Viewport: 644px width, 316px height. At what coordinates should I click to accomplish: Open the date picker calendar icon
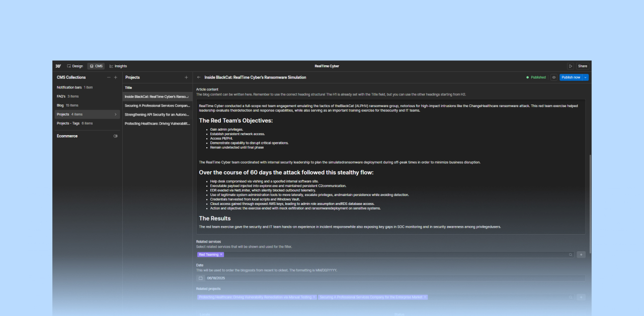200,278
